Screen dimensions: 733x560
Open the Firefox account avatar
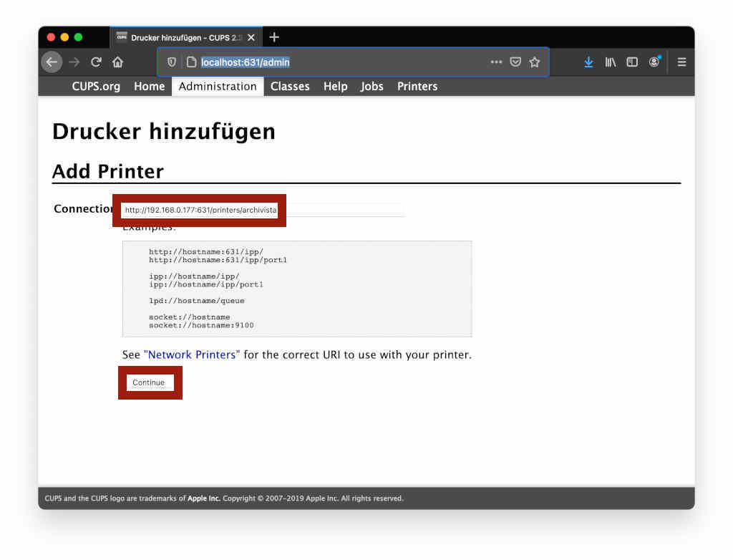tap(654, 62)
